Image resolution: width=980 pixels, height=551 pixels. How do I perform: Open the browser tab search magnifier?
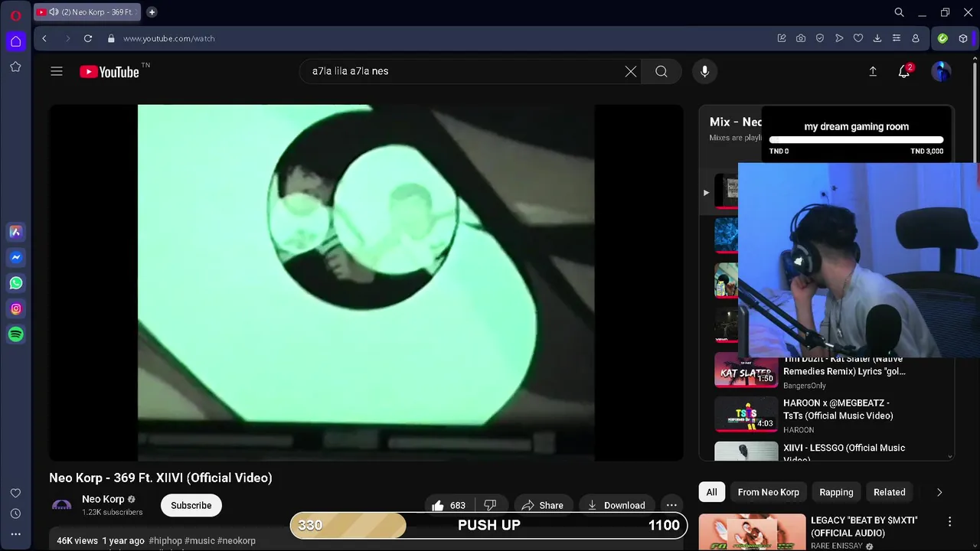pos(900,12)
